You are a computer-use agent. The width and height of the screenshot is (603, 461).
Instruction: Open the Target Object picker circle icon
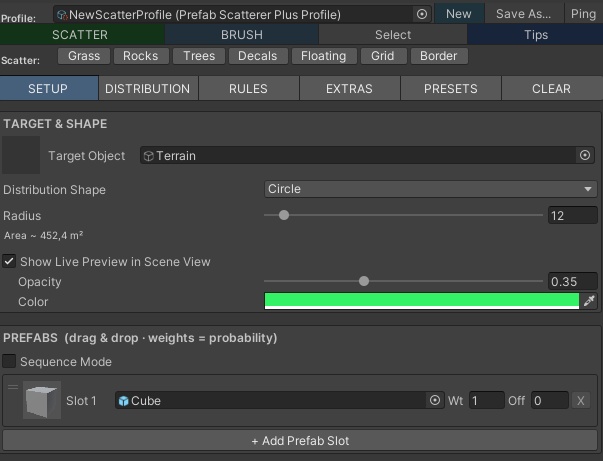pyautogui.click(x=585, y=155)
